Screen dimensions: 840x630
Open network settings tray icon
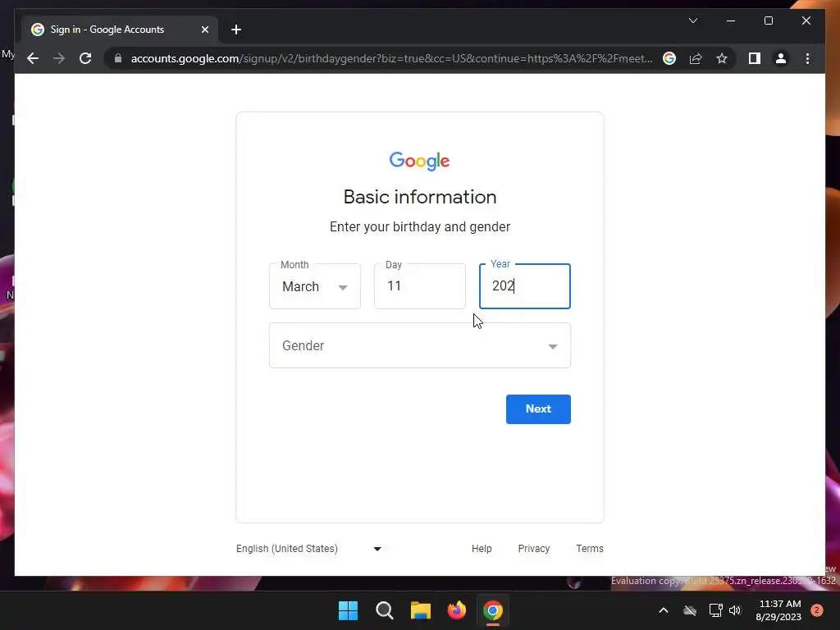pyautogui.click(x=715, y=610)
